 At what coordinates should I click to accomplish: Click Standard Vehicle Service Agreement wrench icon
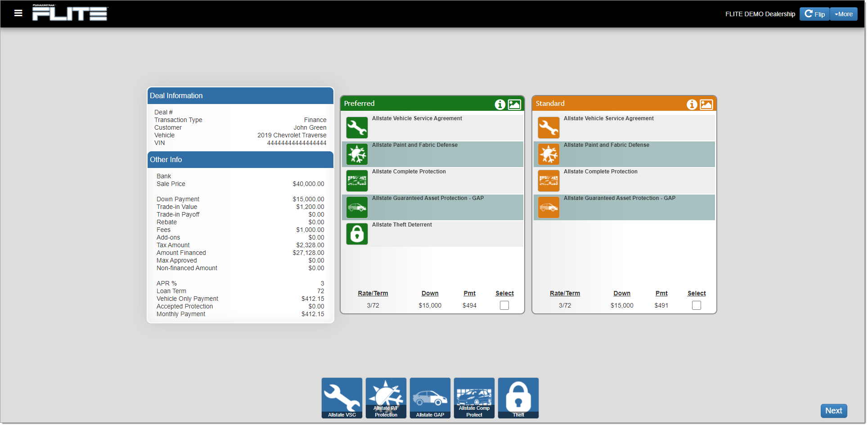pos(549,128)
